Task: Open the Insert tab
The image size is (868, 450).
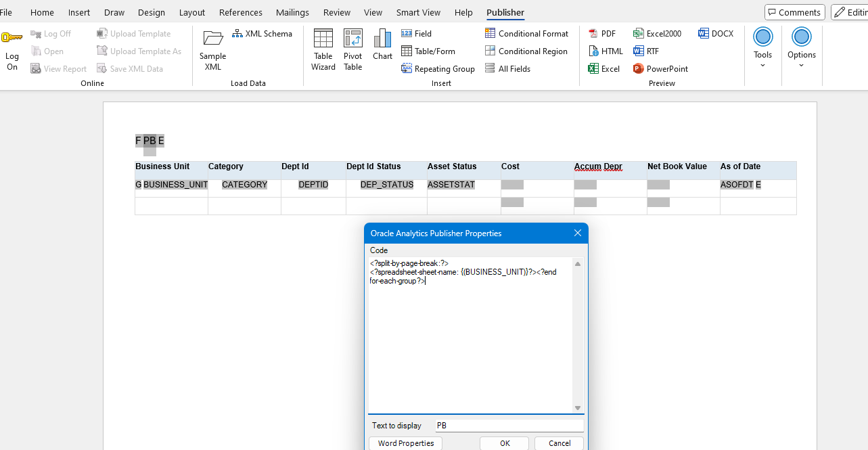Action: 79,12
